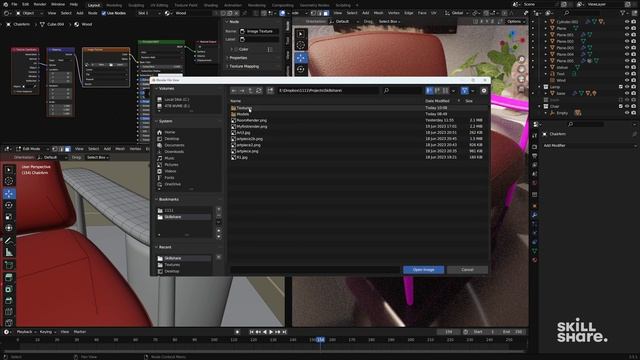Select the Inset Faces tool

point(9,289)
